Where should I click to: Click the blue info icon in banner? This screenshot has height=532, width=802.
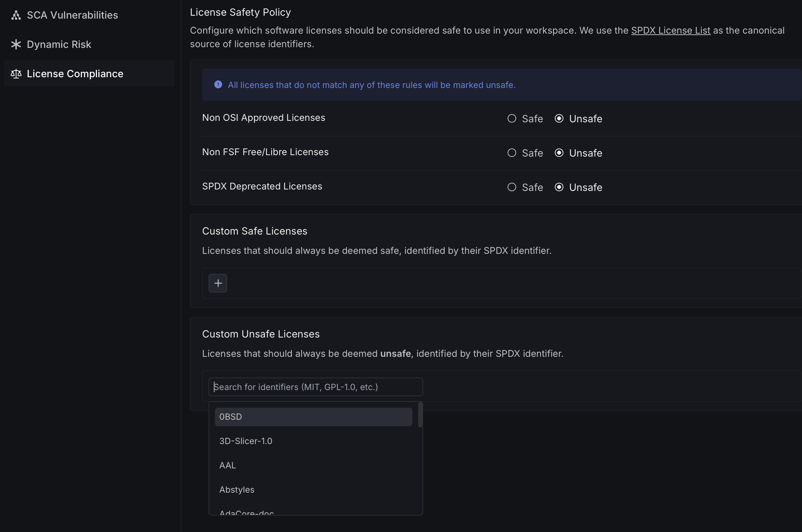coord(218,85)
